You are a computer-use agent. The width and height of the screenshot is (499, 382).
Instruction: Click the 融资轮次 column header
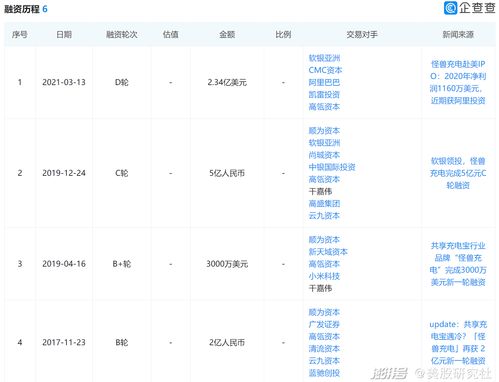pyautogui.click(x=122, y=34)
